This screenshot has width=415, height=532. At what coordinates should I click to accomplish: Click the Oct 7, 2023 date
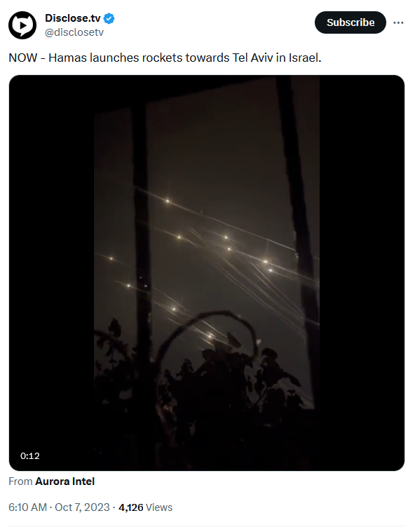pyautogui.click(x=82, y=507)
